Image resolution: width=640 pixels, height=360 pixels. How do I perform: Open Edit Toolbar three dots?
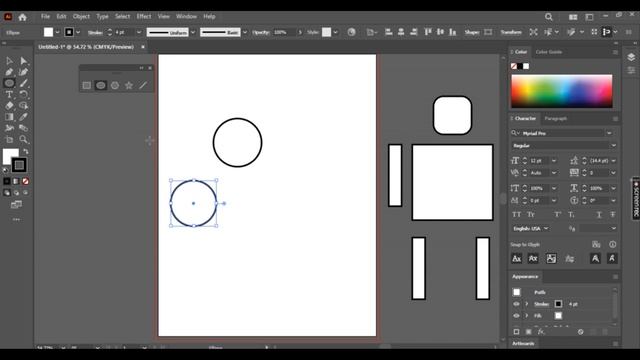pyautogui.click(x=16, y=220)
